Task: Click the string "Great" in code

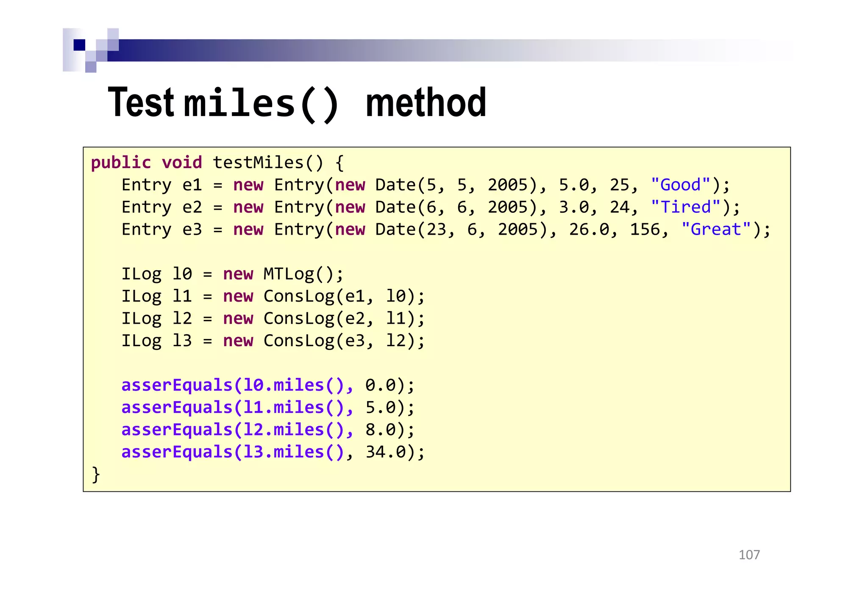Action: [x=716, y=230]
